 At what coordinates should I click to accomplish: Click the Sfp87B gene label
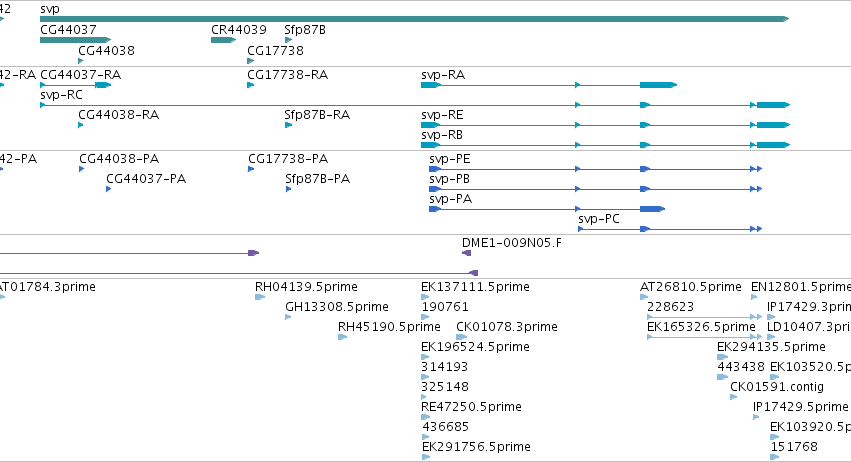tap(305, 30)
